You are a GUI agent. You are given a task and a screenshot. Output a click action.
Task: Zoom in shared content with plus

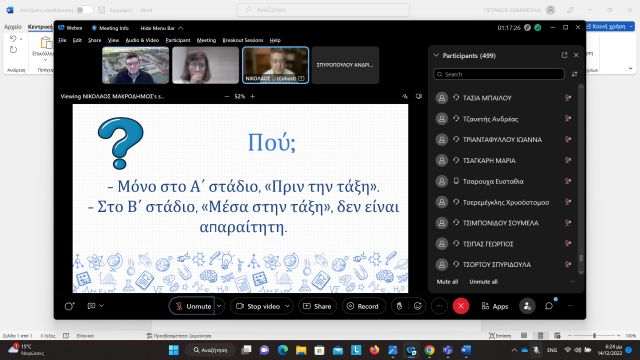tap(253, 96)
